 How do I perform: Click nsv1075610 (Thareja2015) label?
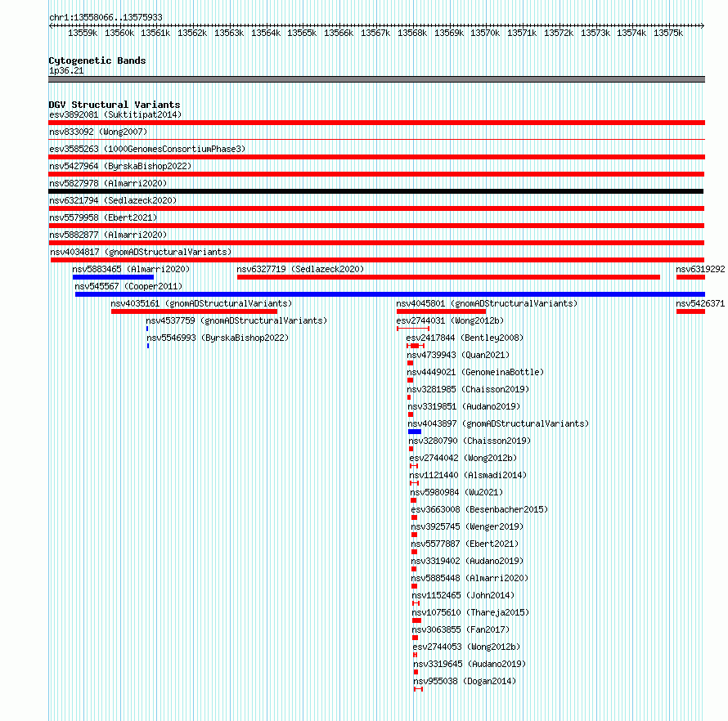coord(470,612)
